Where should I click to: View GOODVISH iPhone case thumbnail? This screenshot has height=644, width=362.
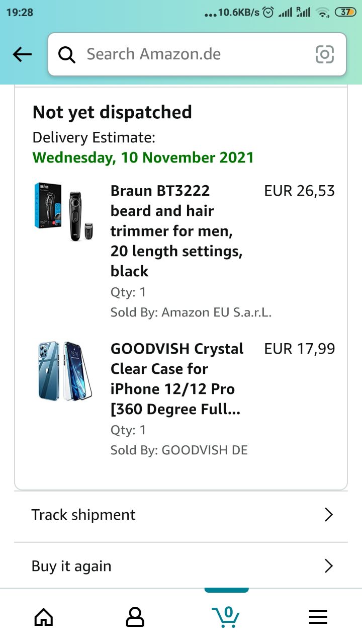tap(64, 371)
